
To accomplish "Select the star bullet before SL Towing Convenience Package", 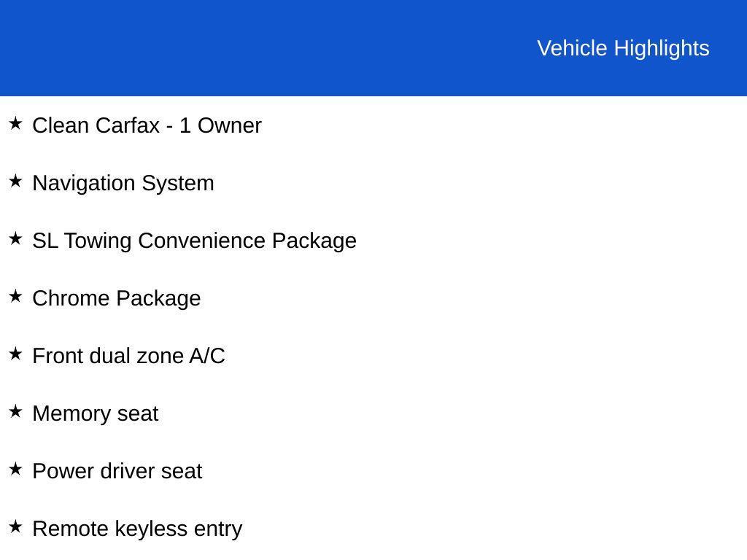I will (15, 239).
